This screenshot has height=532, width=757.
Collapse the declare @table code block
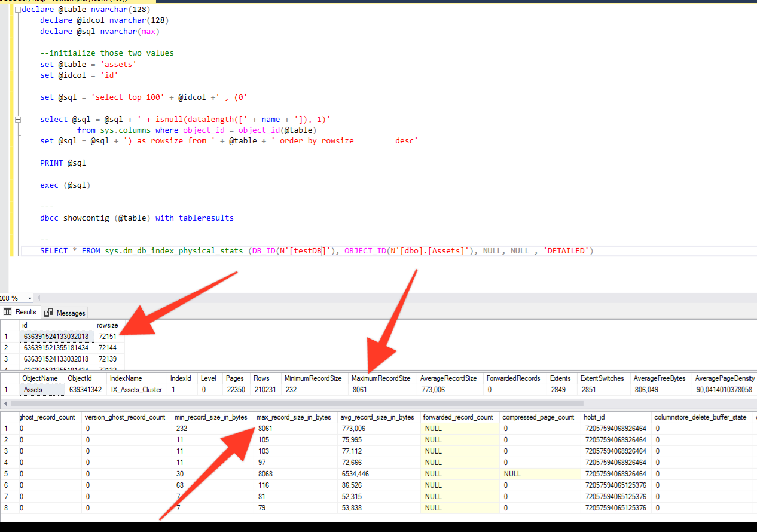(x=17, y=10)
